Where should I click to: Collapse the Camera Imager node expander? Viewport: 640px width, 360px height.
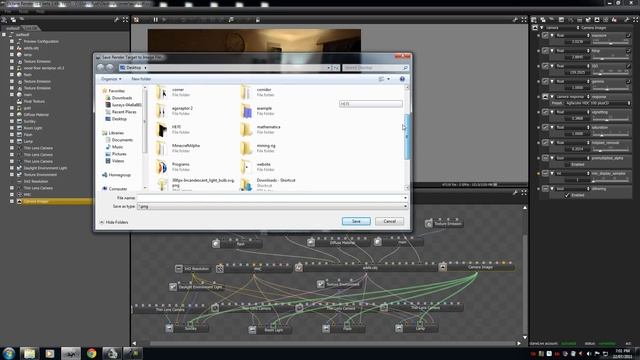pos(542,28)
